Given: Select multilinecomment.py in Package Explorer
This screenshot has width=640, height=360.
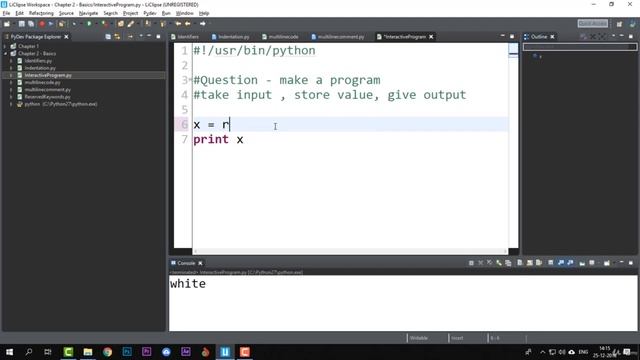Looking at the screenshot, I should click(x=47, y=90).
